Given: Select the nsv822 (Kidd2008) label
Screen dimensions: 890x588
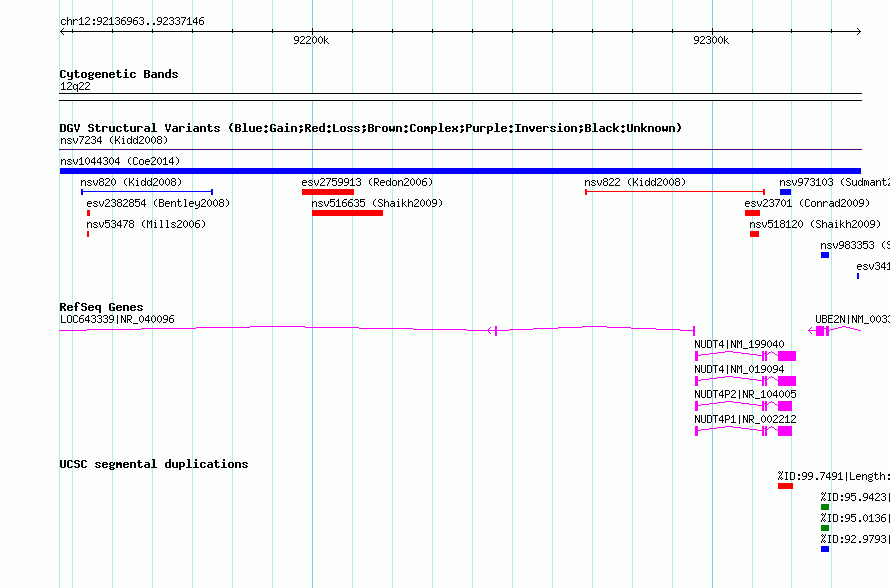Looking at the screenshot, I should click(635, 182).
